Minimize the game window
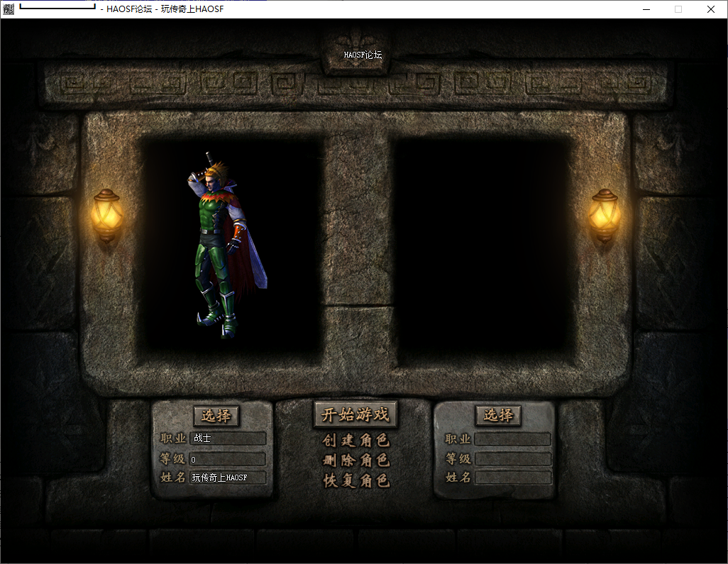 [646, 9]
